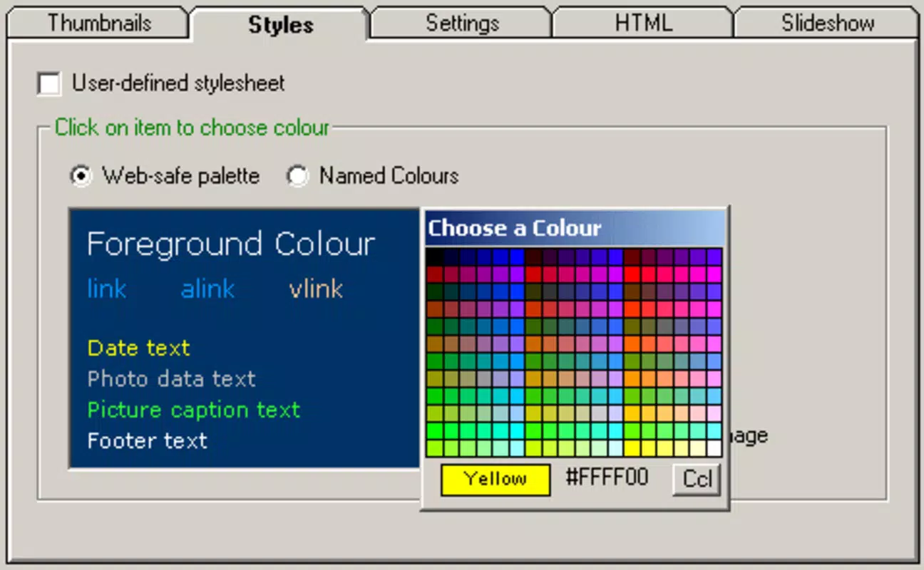Open the Settings tab
This screenshot has height=570, width=924.
coord(462,23)
